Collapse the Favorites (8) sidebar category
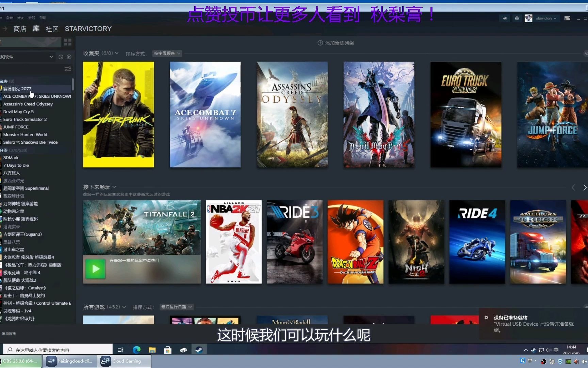The image size is (588, 368). coord(7,81)
